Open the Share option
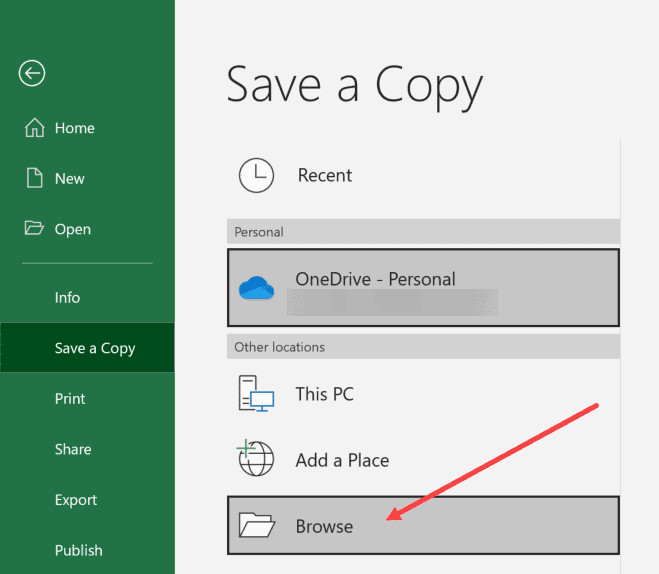659x574 pixels. coord(73,449)
